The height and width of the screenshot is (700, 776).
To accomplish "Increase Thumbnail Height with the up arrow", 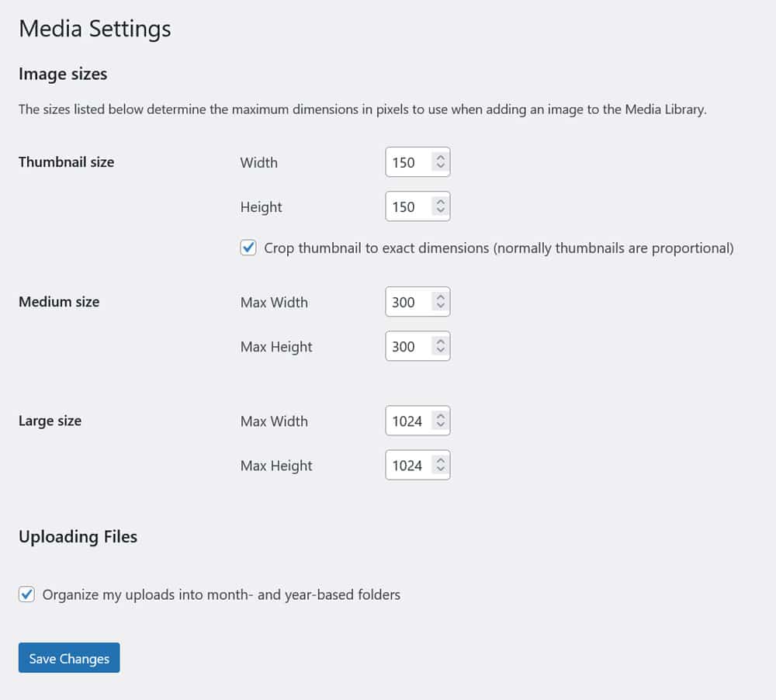I will coord(441,203).
